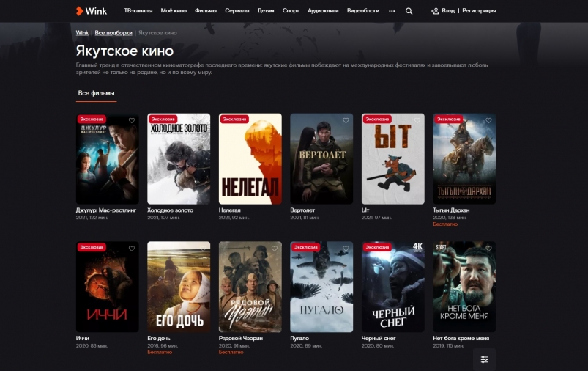Image resolution: width=588 pixels, height=371 pixels.
Task: Click Все подборки breadcrumb link
Action: point(113,33)
